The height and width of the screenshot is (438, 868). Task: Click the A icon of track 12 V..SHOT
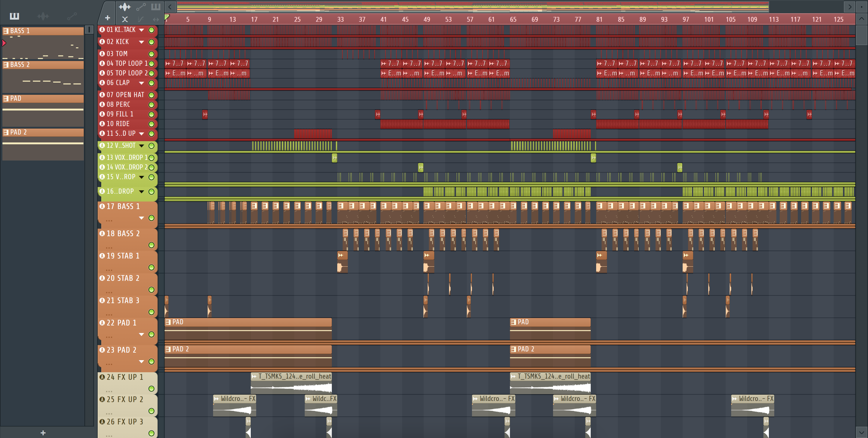pyautogui.click(x=102, y=145)
